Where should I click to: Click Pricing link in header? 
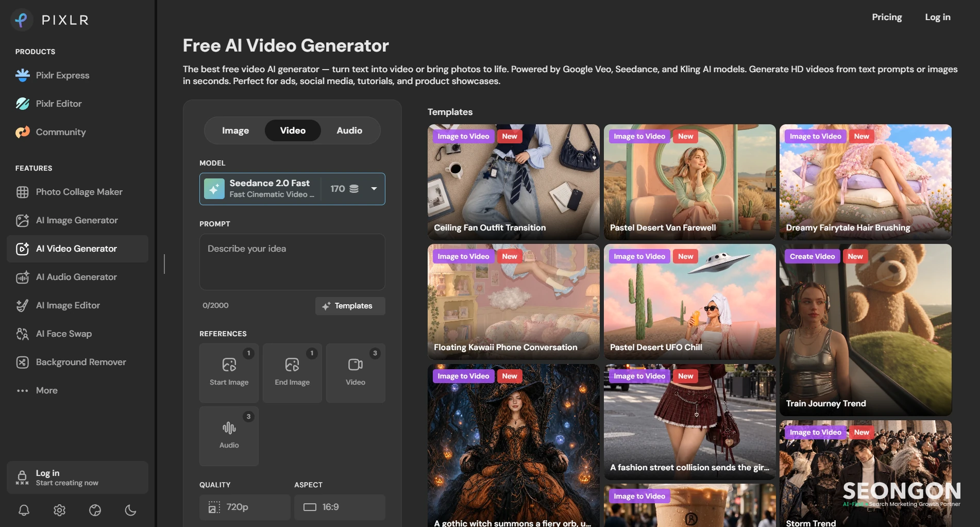[x=887, y=17]
